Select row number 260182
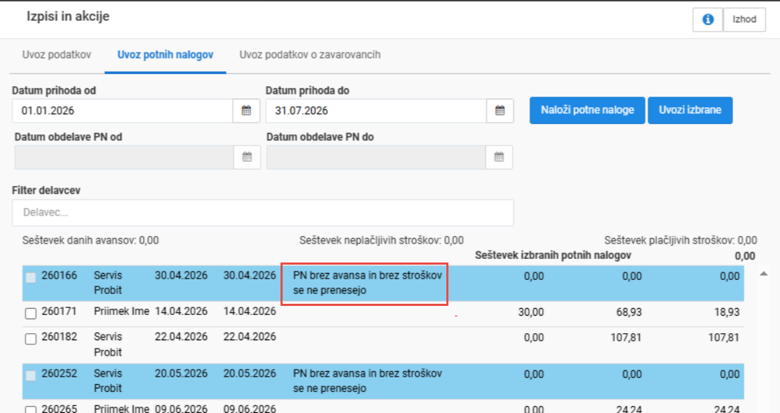 [59, 337]
